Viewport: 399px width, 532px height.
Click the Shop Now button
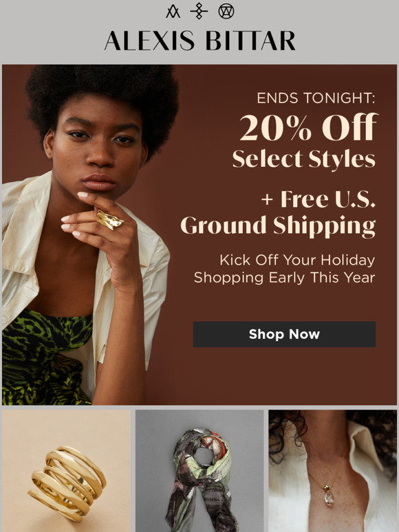coord(284,334)
